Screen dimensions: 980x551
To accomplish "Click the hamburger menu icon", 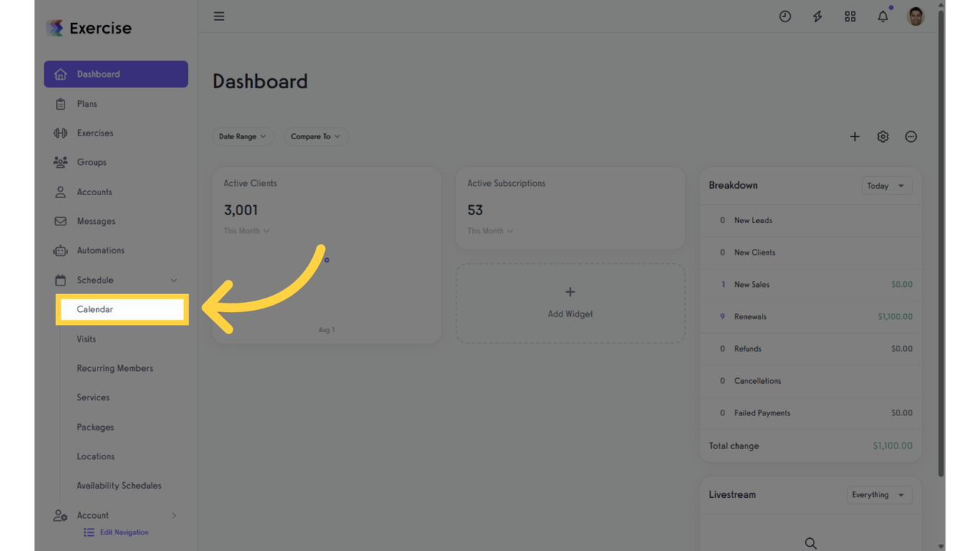I will (219, 16).
